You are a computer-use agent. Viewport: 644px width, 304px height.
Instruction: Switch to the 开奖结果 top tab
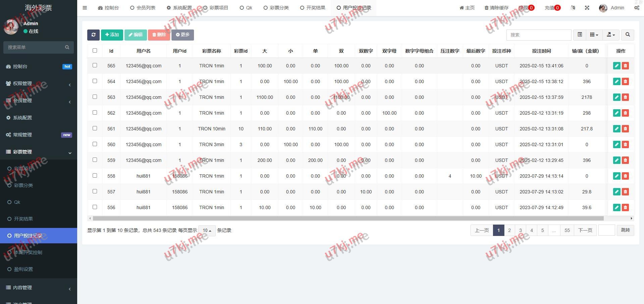click(x=312, y=8)
